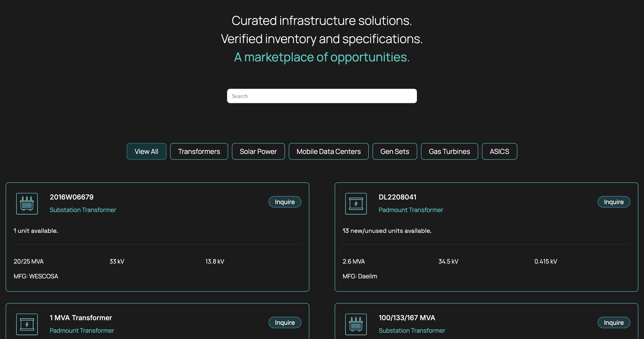Screen dimensions: 644x339
Task: Click the Substation Transformer label under 2016W06679
Action: point(83,210)
